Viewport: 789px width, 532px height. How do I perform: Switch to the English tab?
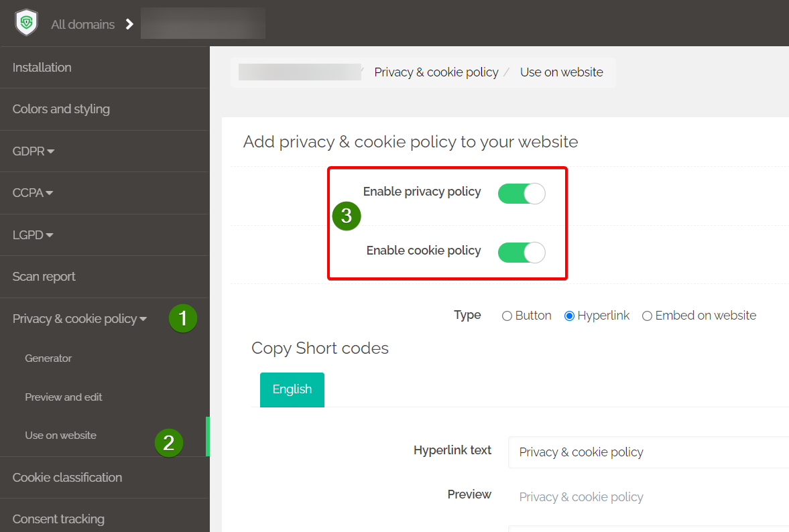coord(292,389)
